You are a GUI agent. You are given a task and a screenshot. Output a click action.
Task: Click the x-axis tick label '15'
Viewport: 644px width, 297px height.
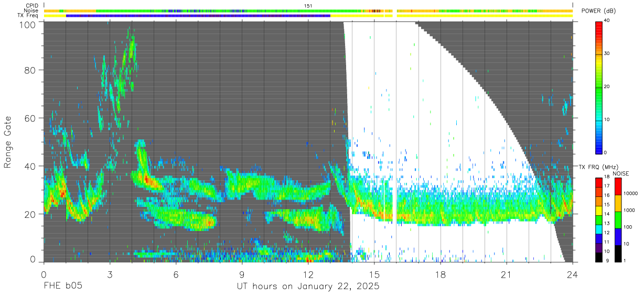point(374,274)
